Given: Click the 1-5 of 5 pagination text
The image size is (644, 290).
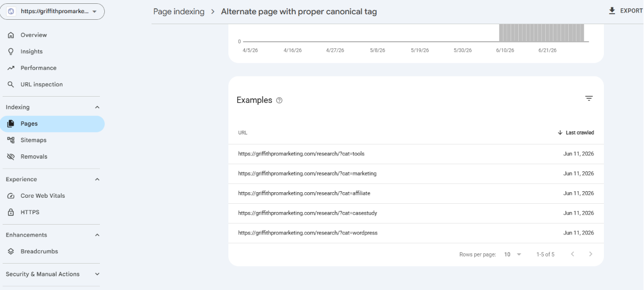Looking at the screenshot, I should tap(545, 254).
